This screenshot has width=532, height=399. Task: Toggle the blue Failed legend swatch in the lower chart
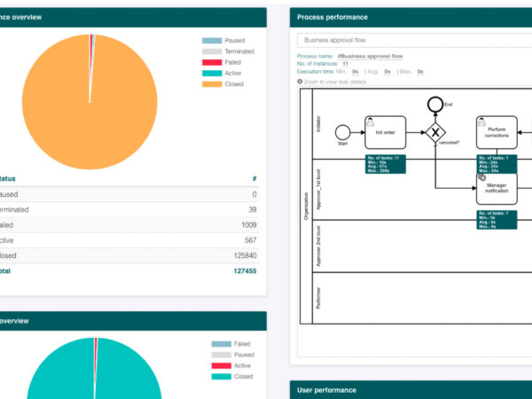pyautogui.click(x=221, y=344)
